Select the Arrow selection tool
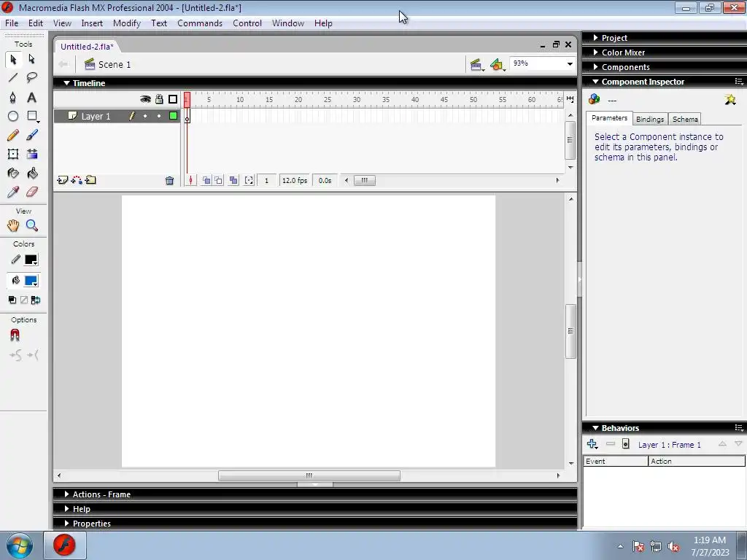The width and height of the screenshot is (747, 560). (x=13, y=60)
